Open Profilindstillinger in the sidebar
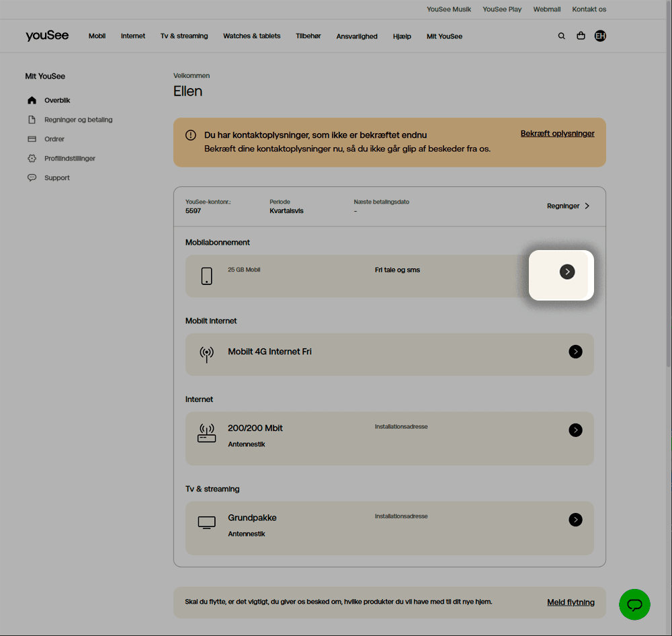The height and width of the screenshot is (636, 672). click(70, 159)
